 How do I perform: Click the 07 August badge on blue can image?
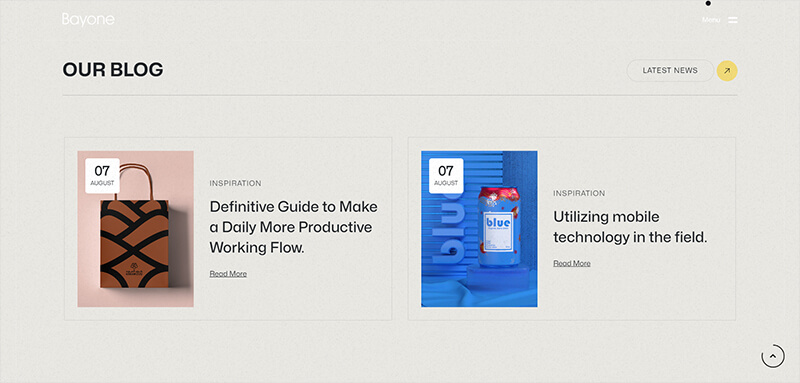click(x=446, y=175)
